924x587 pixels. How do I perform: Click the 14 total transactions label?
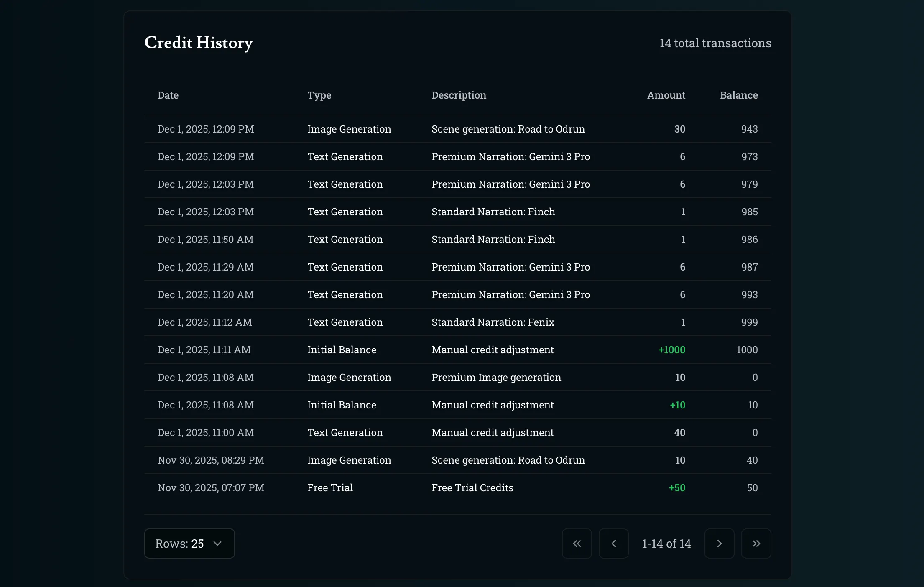tap(715, 43)
